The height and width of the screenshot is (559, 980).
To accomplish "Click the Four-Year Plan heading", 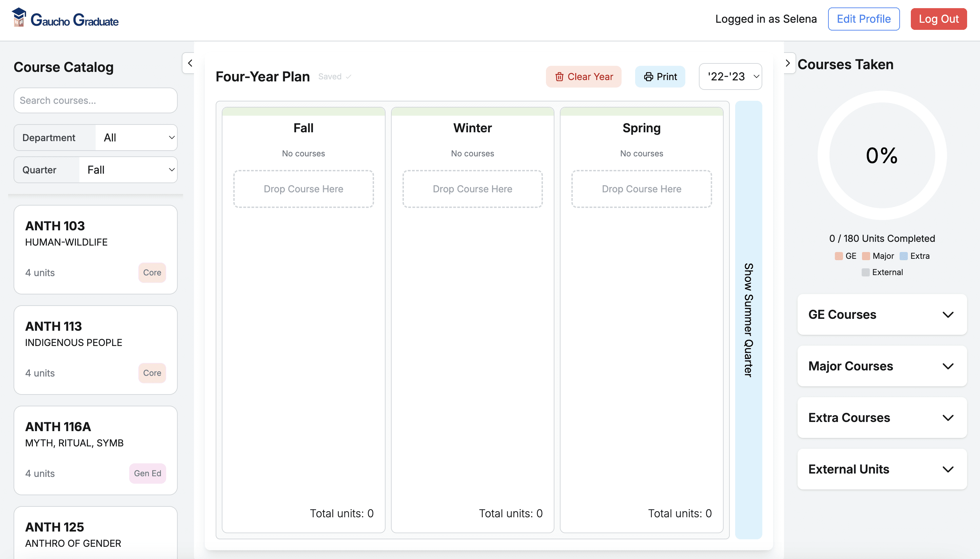I will tap(262, 77).
